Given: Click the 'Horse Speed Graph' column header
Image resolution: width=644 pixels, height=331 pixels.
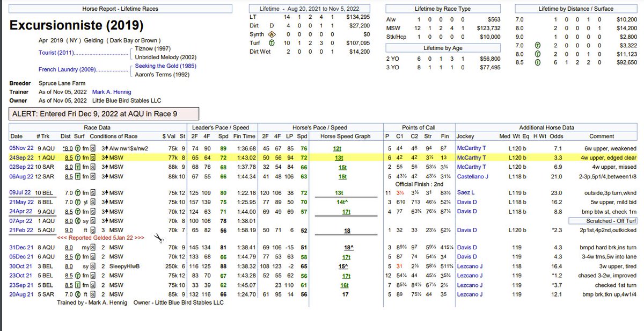Looking at the screenshot, I should (x=345, y=136).
